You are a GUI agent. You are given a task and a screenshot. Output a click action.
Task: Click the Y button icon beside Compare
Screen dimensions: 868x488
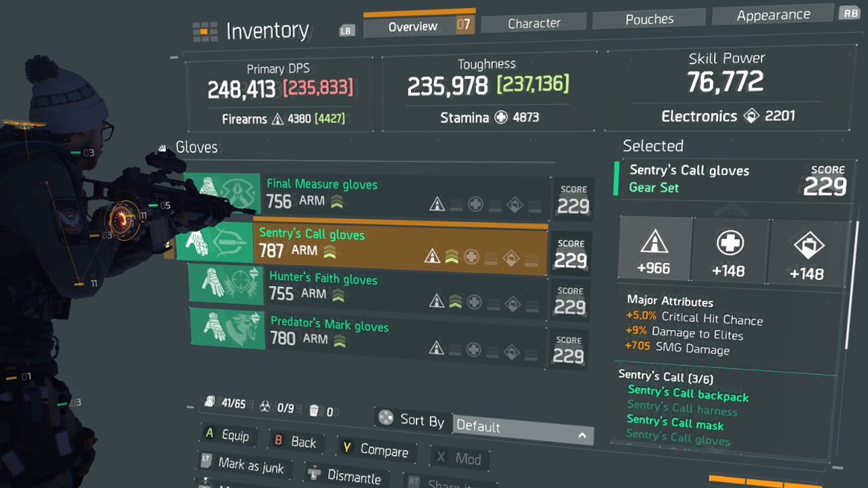pos(346,447)
